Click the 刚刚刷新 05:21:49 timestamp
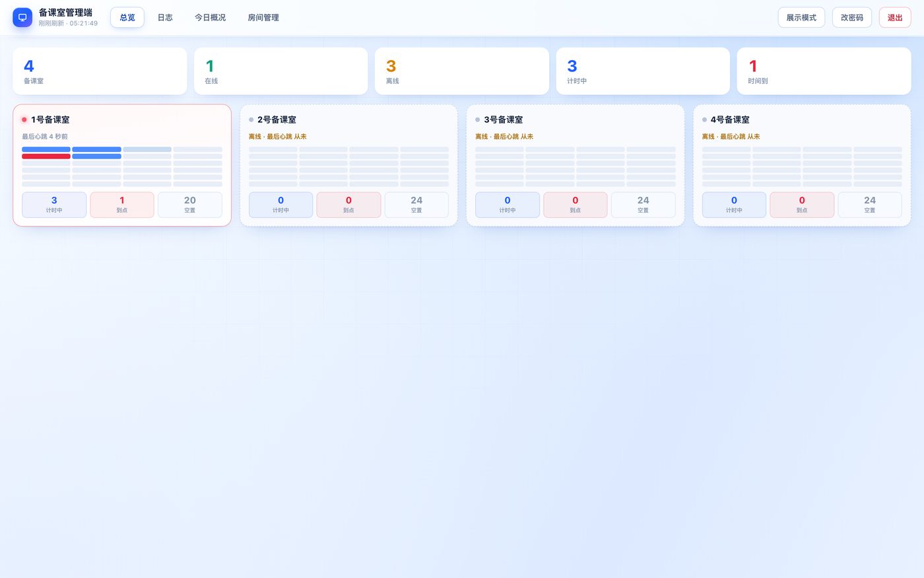 coord(68,23)
